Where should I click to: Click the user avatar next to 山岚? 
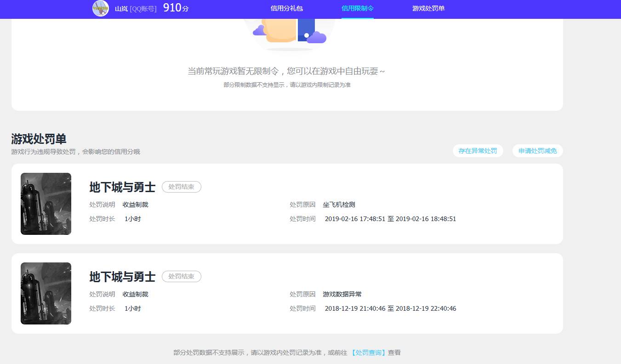[x=100, y=8]
